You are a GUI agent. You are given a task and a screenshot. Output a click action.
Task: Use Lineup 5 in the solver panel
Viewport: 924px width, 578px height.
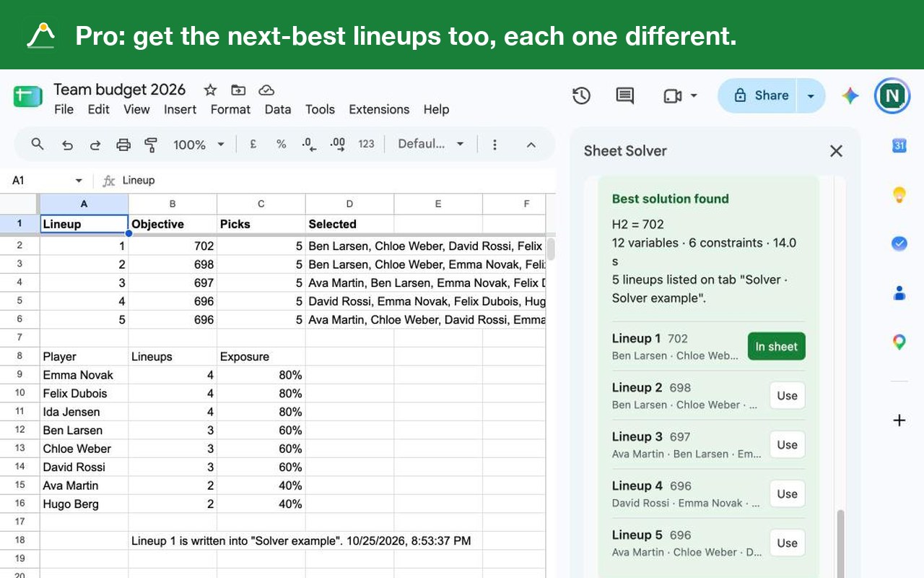click(x=787, y=543)
